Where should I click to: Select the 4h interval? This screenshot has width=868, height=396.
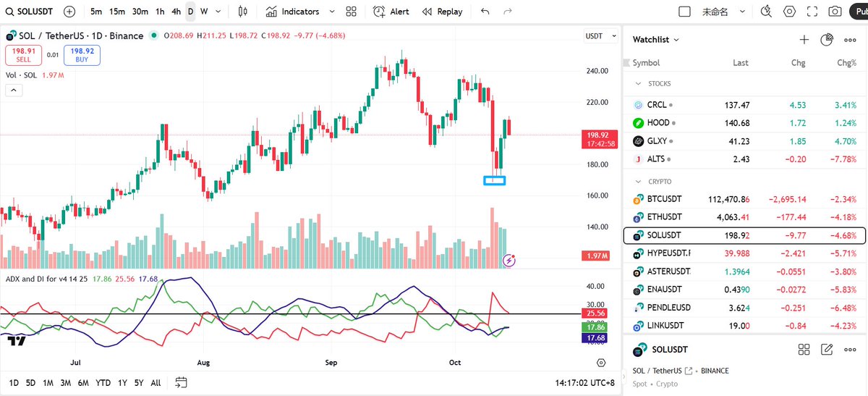[176, 12]
